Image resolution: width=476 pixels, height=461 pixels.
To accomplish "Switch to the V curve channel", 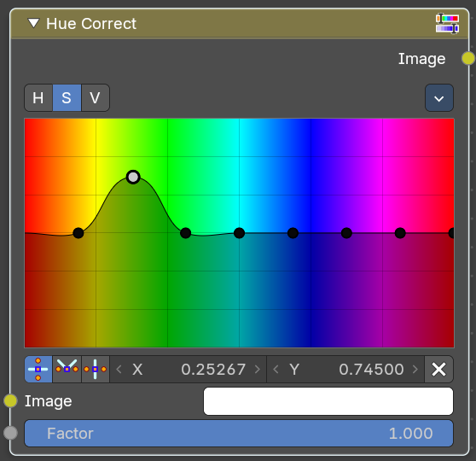I will (x=96, y=98).
